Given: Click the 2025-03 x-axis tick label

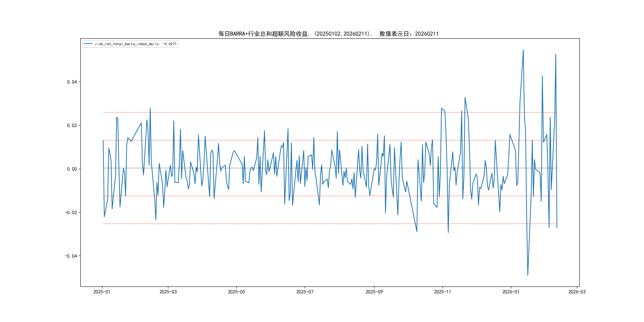Looking at the screenshot, I should tap(168, 292).
